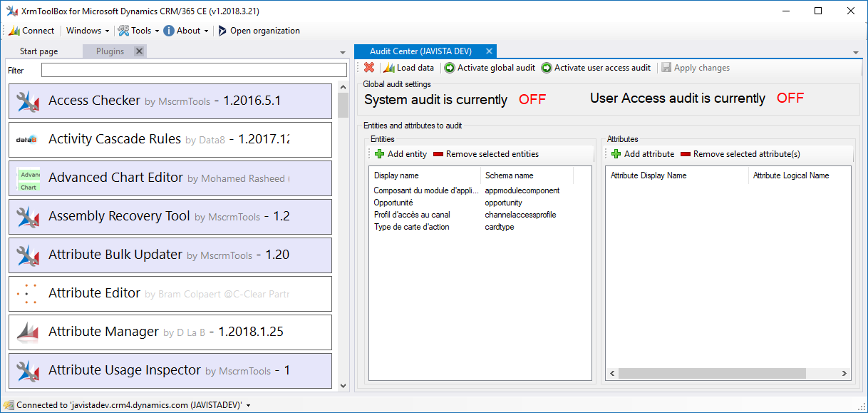Select the Attribute Bulk Updater plugin title
Image resolution: width=868 pixels, height=413 pixels.
tap(115, 255)
